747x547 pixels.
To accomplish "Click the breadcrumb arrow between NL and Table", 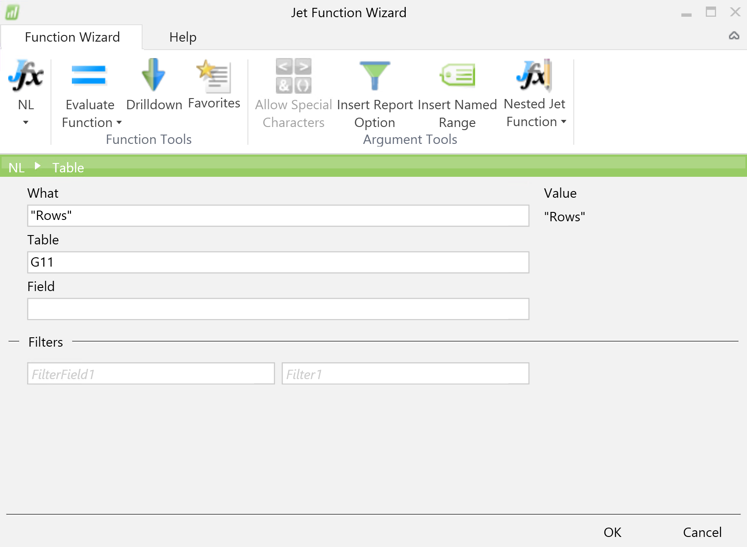I will (x=38, y=166).
